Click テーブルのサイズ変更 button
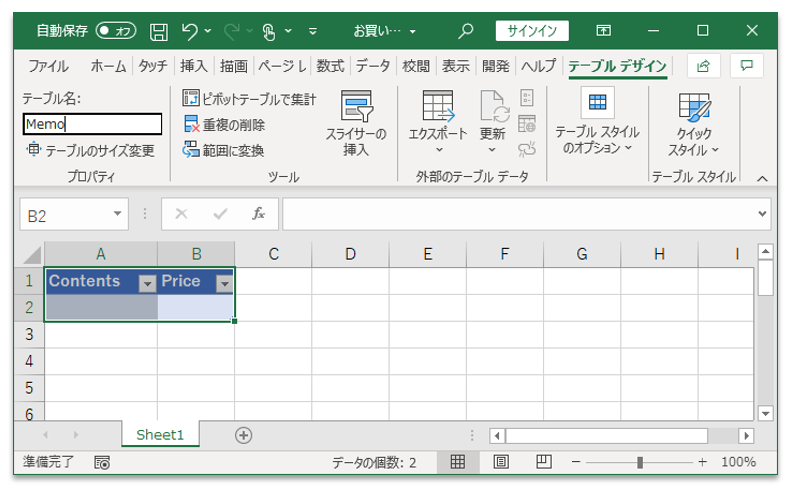The image size is (794, 490). coord(90,150)
